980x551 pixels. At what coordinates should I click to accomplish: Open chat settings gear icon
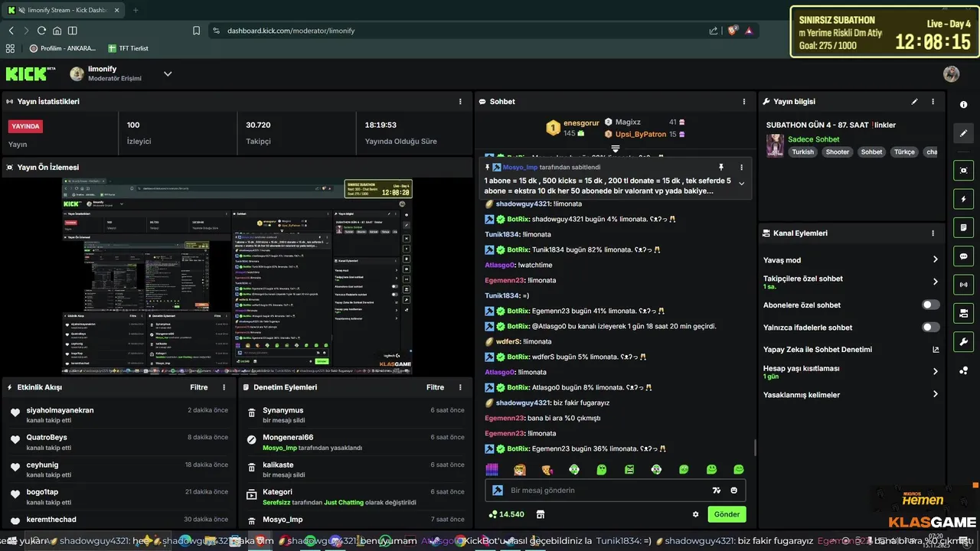pos(695,515)
